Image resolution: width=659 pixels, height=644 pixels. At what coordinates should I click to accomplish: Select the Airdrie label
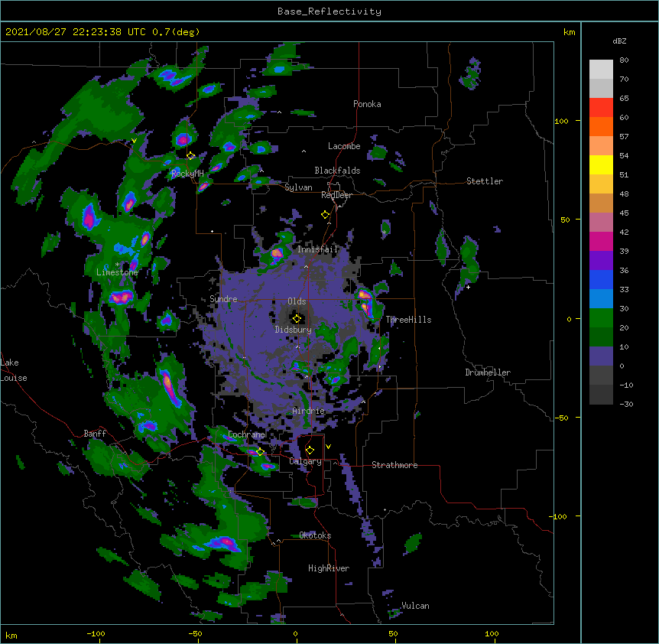pyautogui.click(x=309, y=411)
